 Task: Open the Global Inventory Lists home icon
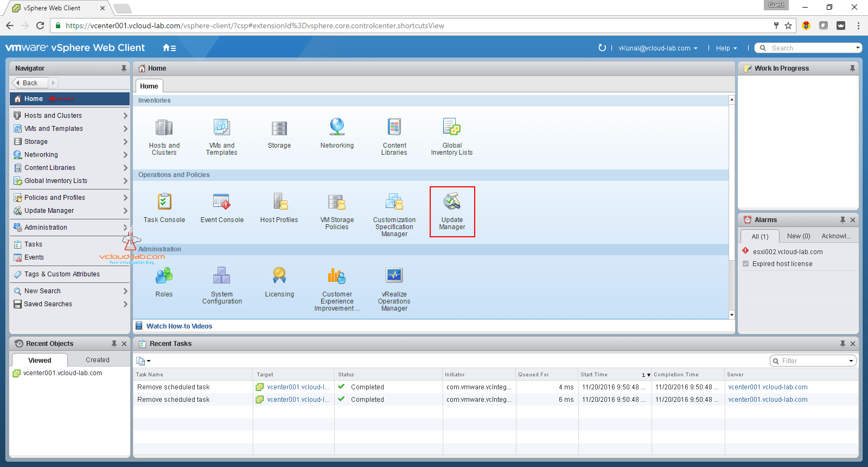(x=452, y=127)
